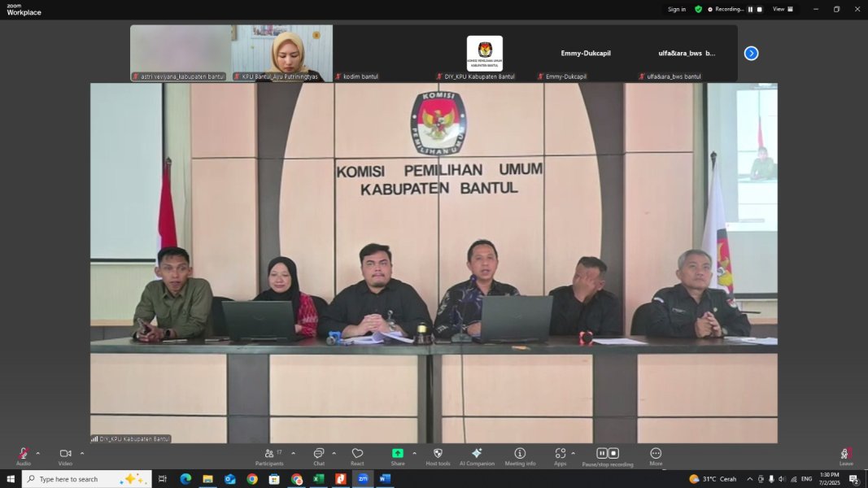Open the View menu
This screenshot has height=488, width=868.
(x=783, y=10)
